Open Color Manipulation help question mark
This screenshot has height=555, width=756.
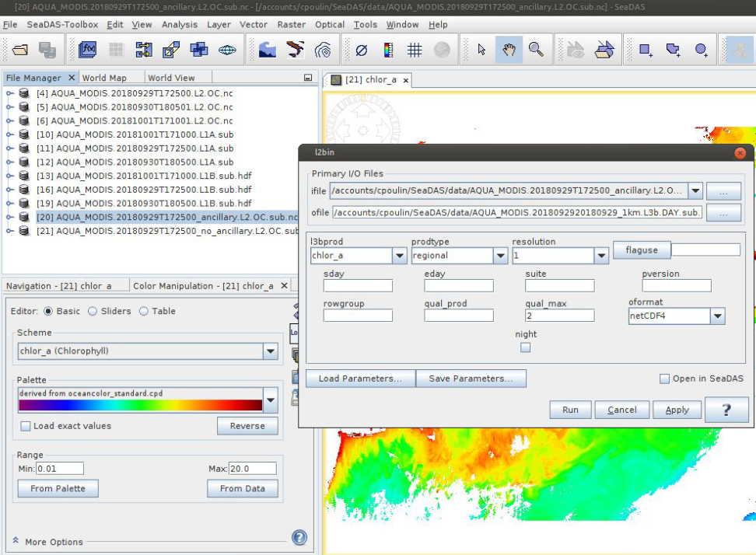tap(299, 537)
